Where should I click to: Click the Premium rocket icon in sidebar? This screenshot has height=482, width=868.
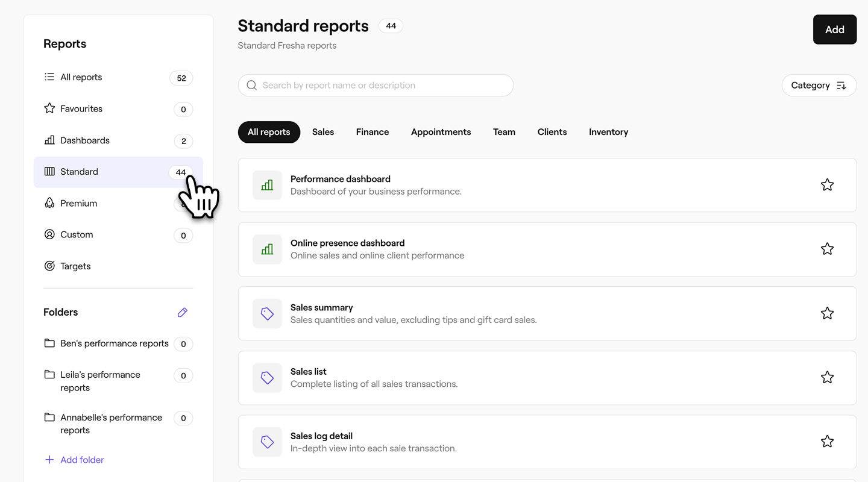49,203
